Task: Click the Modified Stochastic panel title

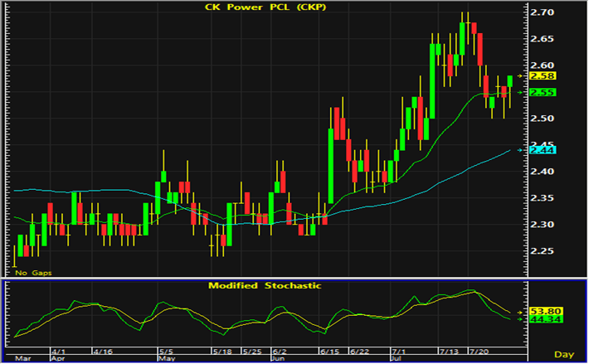Action: pyautogui.click(x=265, y=285)
